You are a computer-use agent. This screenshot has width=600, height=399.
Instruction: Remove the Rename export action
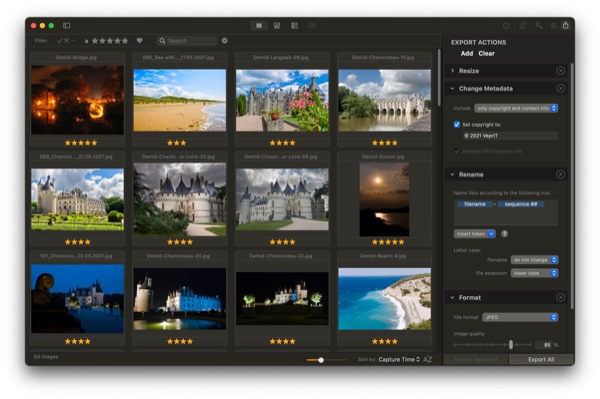pos(561,174)
